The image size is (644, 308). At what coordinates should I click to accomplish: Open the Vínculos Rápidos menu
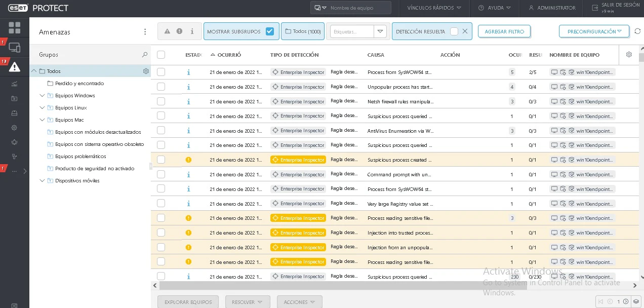[434, 8]
